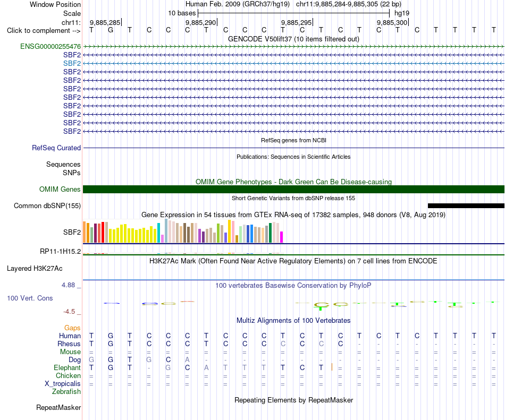Open the 'H3K27Ac Mark' ENCODE track title
Image resolution: width=505 pixels, height=420 pixels.
[293, 261]
